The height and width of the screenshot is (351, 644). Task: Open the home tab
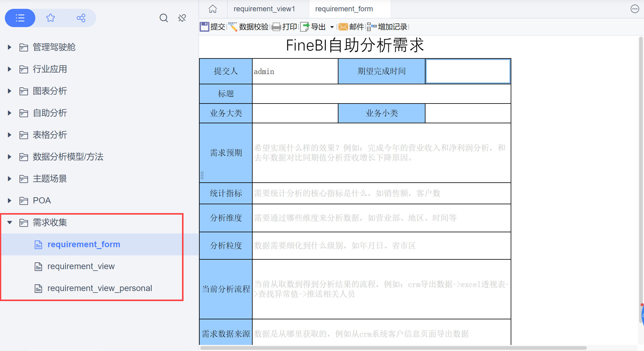tap(212, 9)
